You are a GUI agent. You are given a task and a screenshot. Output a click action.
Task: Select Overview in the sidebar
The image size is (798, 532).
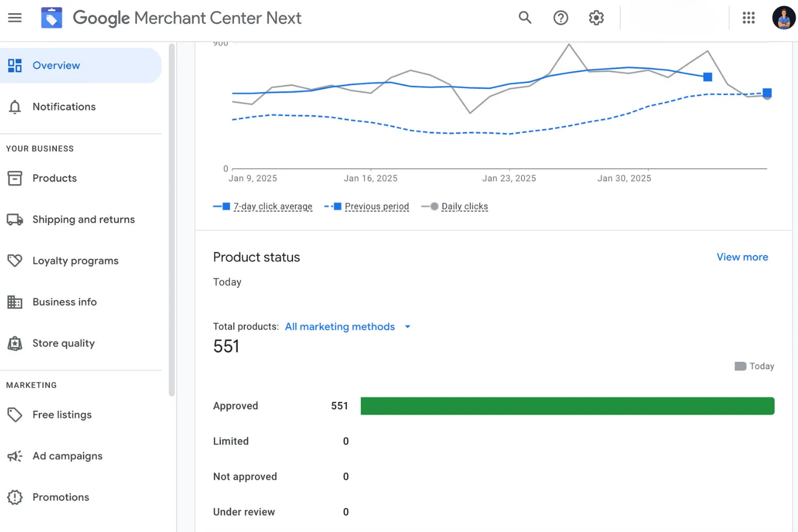pyautogui.click(x=56, y=65)
